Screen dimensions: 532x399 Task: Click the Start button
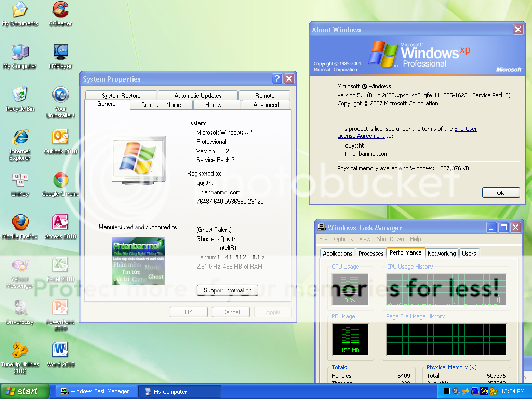tap(24, 391)
